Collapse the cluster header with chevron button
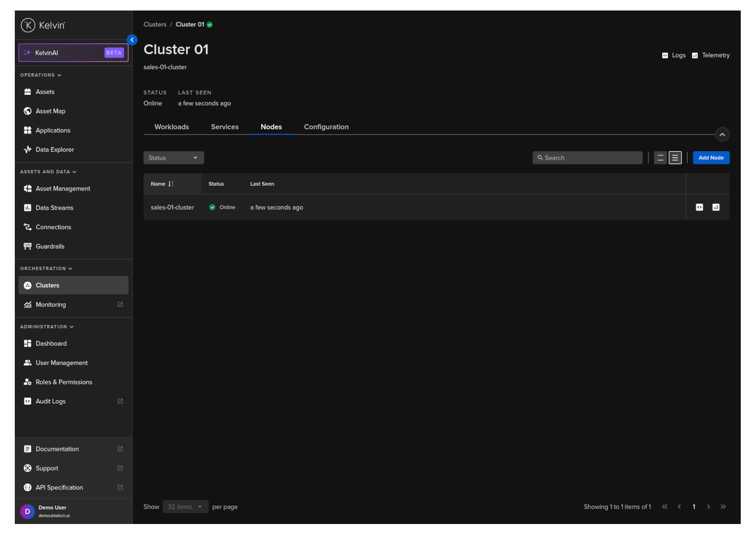Image resolution: width=756 pixels, height=535 pixels. tap(722, 135)
